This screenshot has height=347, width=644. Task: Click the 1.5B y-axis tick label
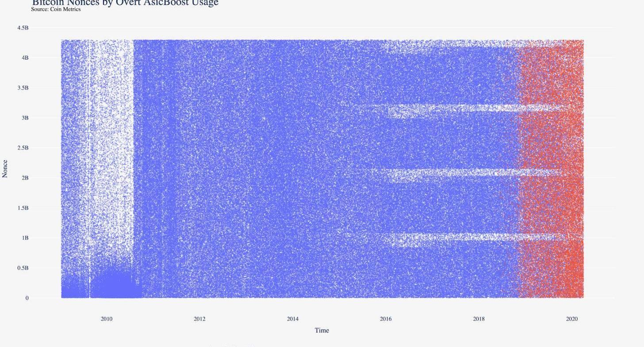[23, 208]
